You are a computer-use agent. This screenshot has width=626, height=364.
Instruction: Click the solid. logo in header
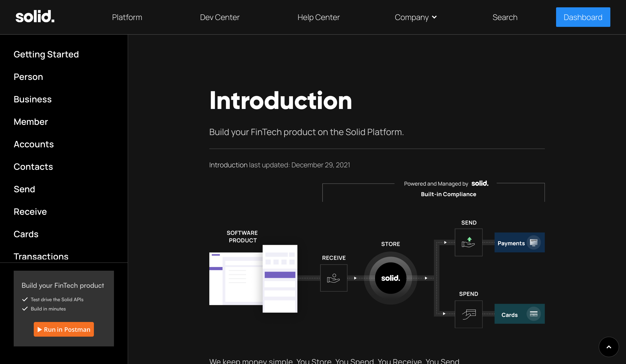click(x=35, y=17)
